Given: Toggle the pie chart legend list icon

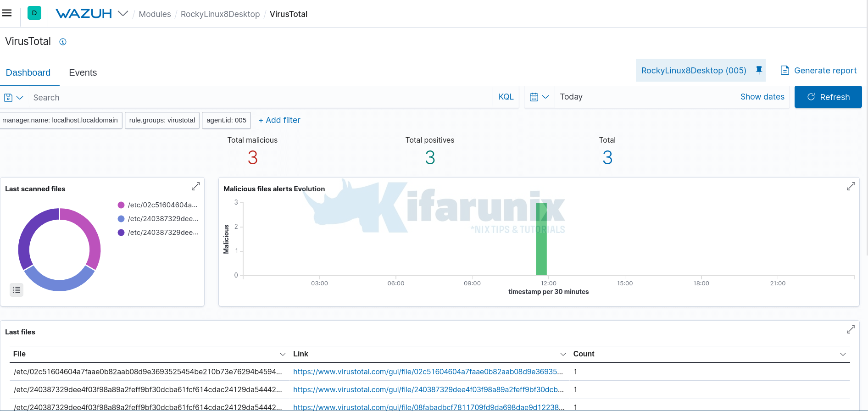Looking at the screenshot, I should click(17, 290).
